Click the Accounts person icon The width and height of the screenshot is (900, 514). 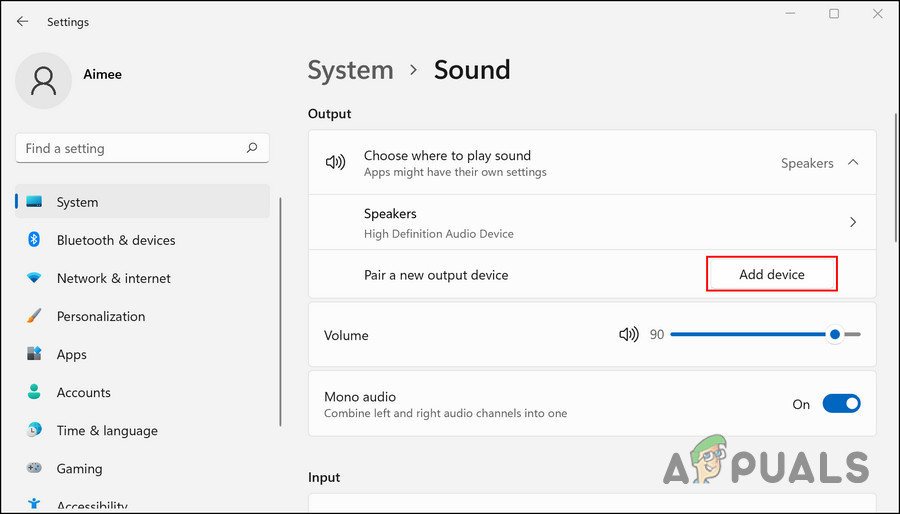(34, 392)
